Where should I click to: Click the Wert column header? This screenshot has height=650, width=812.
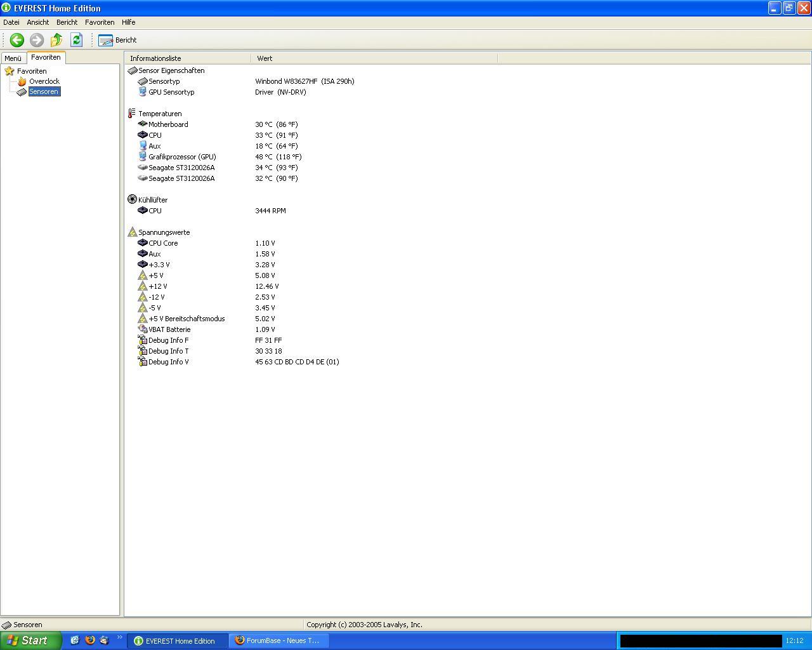(374, 58)
